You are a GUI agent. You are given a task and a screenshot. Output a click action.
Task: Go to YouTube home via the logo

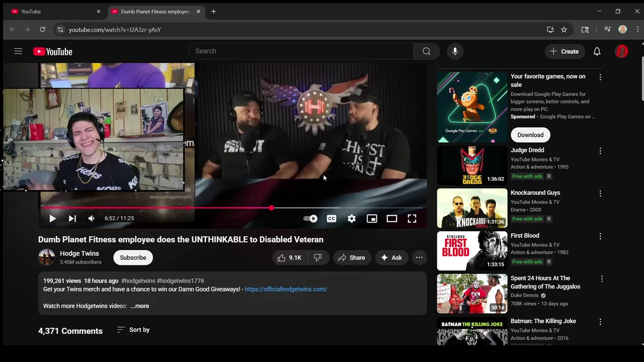point(53,51)
